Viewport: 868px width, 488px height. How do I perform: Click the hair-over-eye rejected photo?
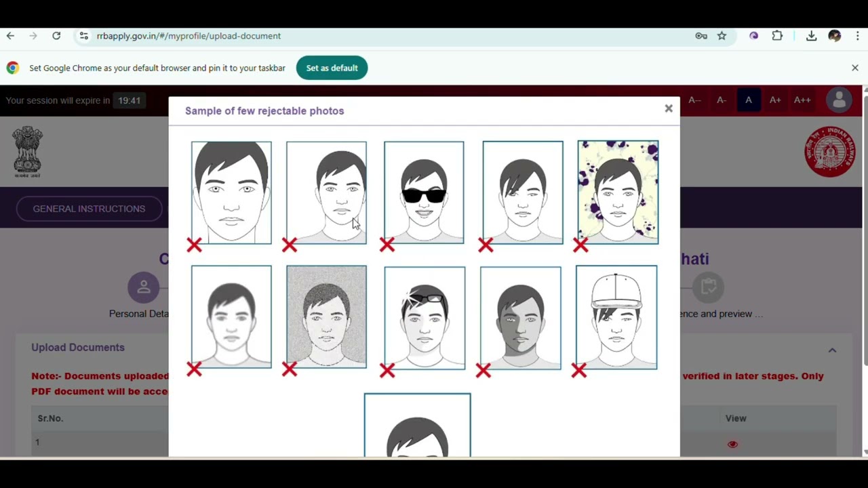(523, 192)
